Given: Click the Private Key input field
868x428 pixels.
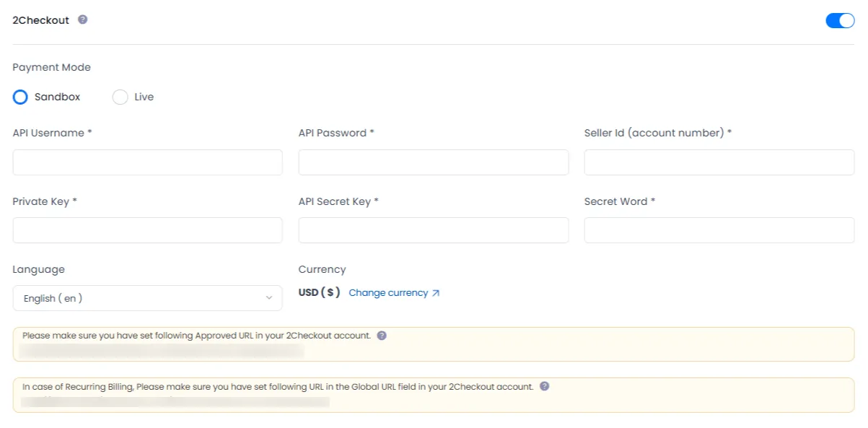Looking at the screenshot, I should point(147,230).
